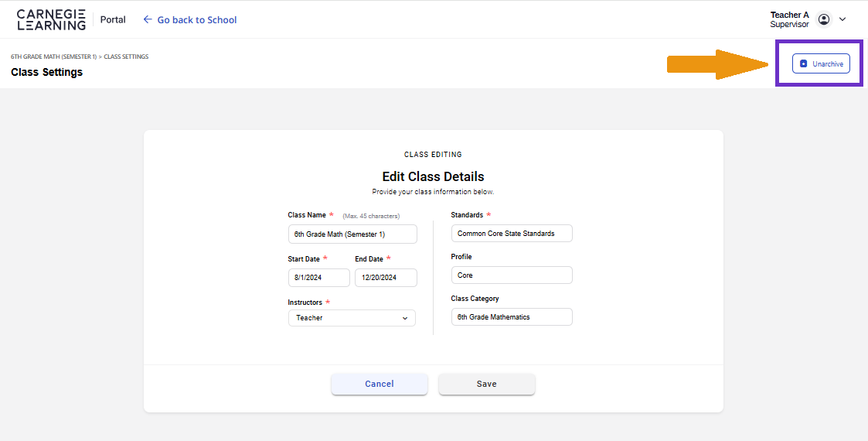Click the CLASS EDITING caption
Image resolution: width=868 pixels, height=441 pixels.
(x=433, y=155)
